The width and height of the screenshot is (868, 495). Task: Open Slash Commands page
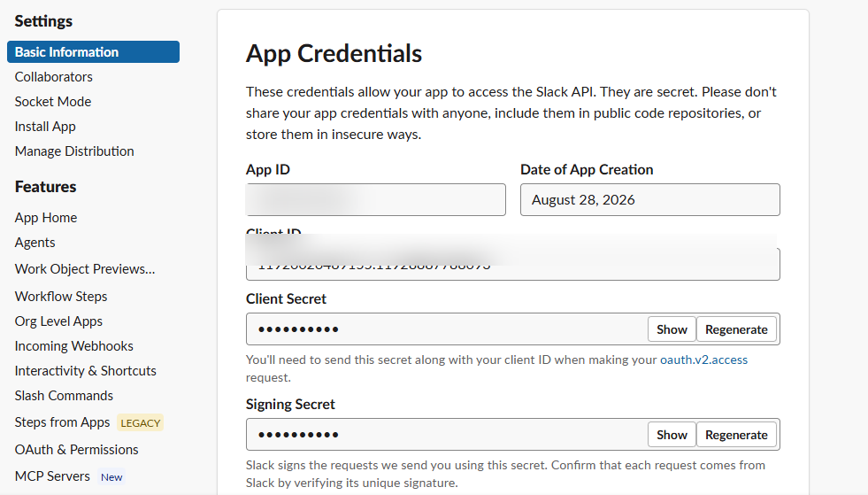coord(65,396)
